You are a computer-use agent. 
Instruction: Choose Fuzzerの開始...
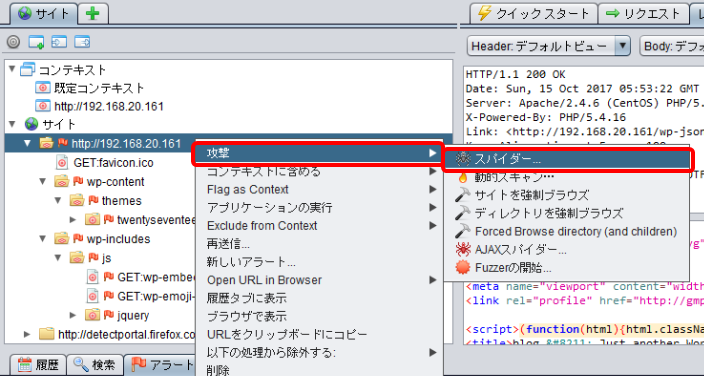click(x=567, y=268)
